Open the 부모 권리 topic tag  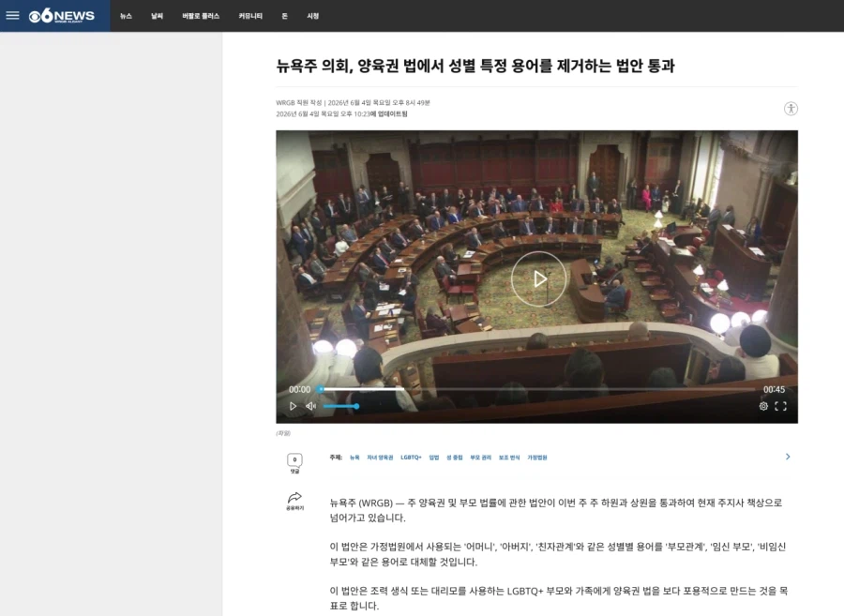[x=481, y=458]
